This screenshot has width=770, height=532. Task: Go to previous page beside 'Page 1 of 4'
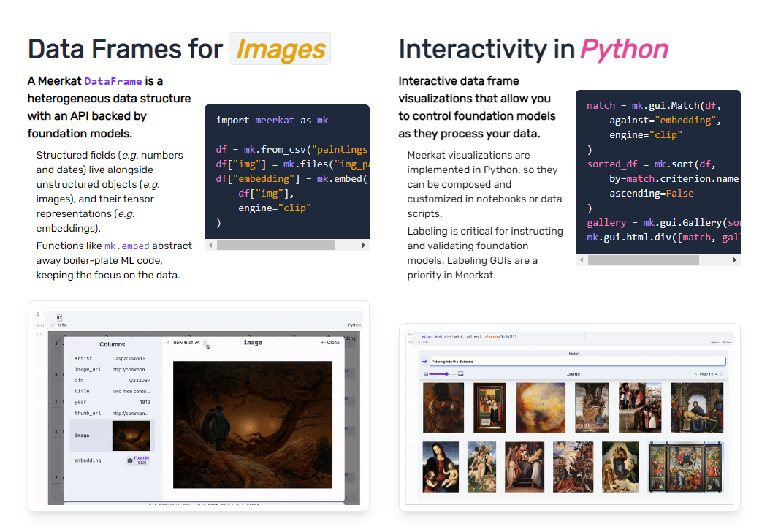(695, 374)
